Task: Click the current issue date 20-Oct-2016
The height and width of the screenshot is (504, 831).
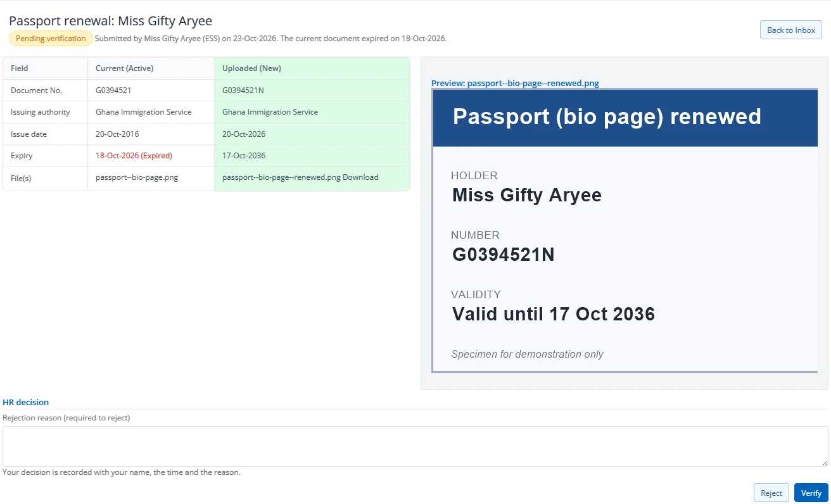Action: pyautogui.click(x=117, y=134)
